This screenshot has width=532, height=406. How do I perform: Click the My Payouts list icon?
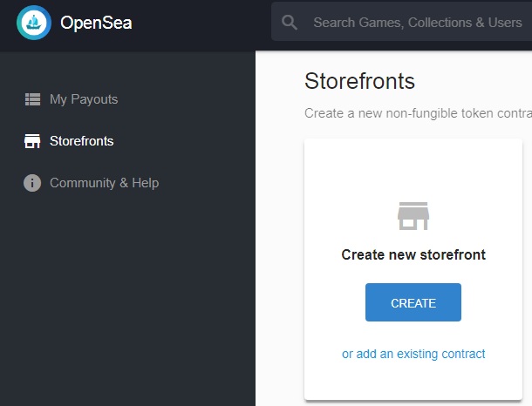pyautogui.click(x=32, y=99)
